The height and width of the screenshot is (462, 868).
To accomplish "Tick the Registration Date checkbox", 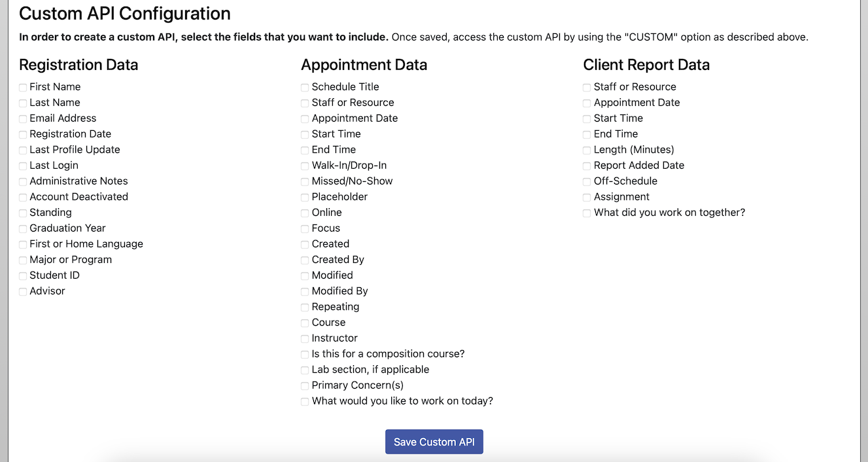I will tap(23, 134).
